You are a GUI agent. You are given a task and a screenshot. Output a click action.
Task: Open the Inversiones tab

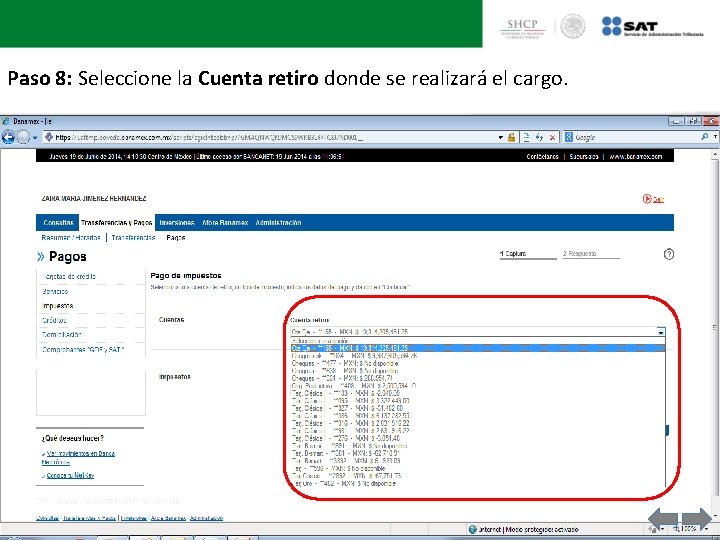(x=177, y=223)
